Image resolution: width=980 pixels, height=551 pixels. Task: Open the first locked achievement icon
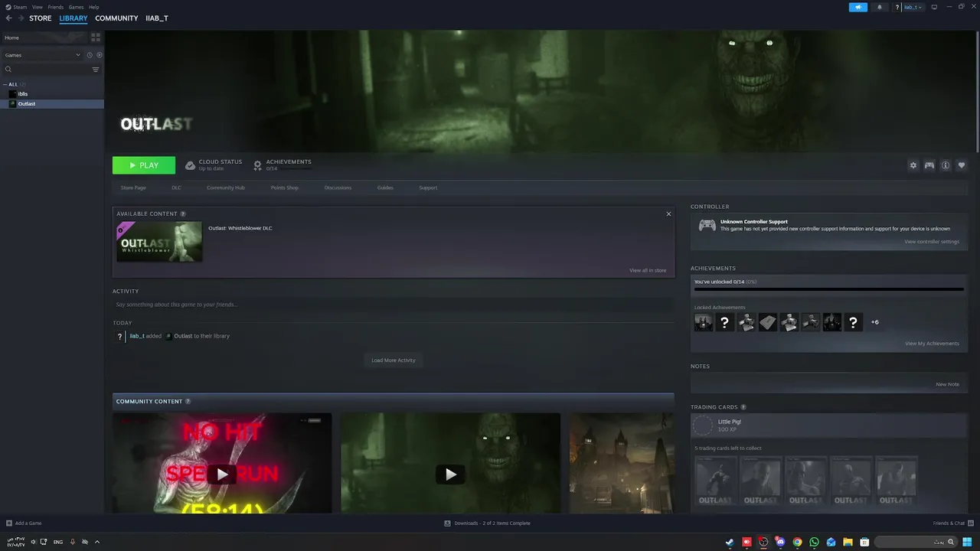[703, 322]
